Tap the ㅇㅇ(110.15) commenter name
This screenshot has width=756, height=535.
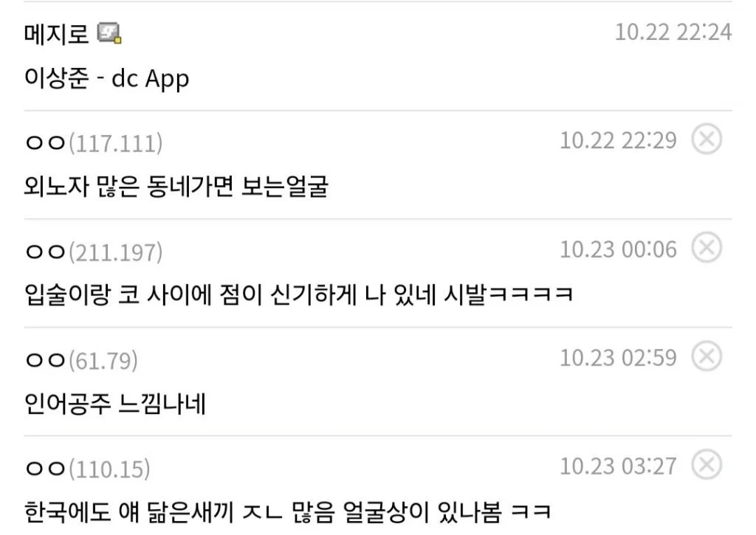coord(87,469)
